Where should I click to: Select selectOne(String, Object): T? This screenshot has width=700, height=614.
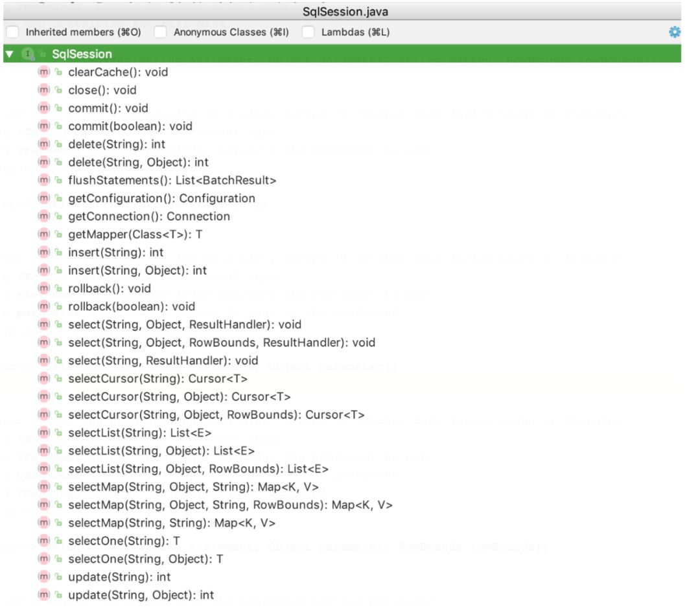click(x=146, y=559)
